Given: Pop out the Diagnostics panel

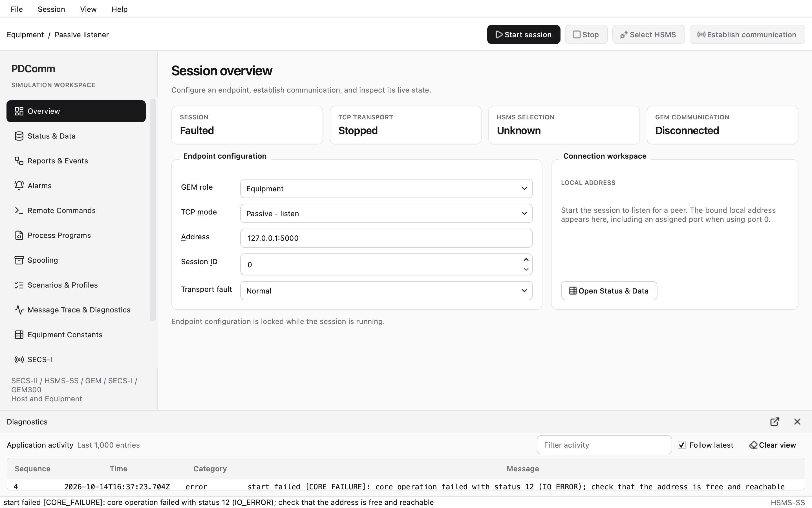Looking at the screenshot, I should (x=775, y=422).
